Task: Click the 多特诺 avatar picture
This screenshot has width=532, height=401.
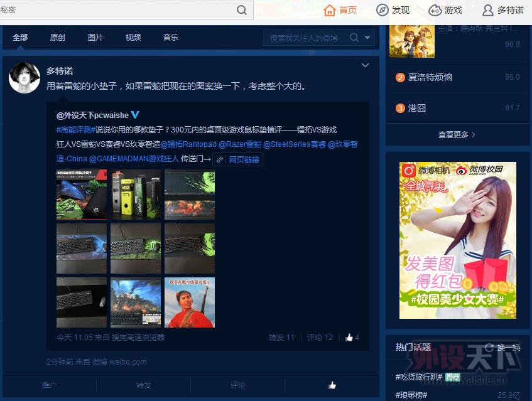Action: click(x=24, y=78)
